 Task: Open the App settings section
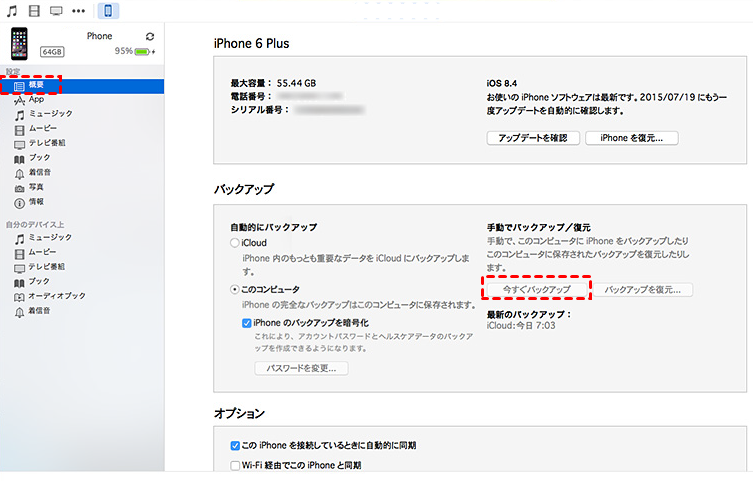click(x=36, y=99)
